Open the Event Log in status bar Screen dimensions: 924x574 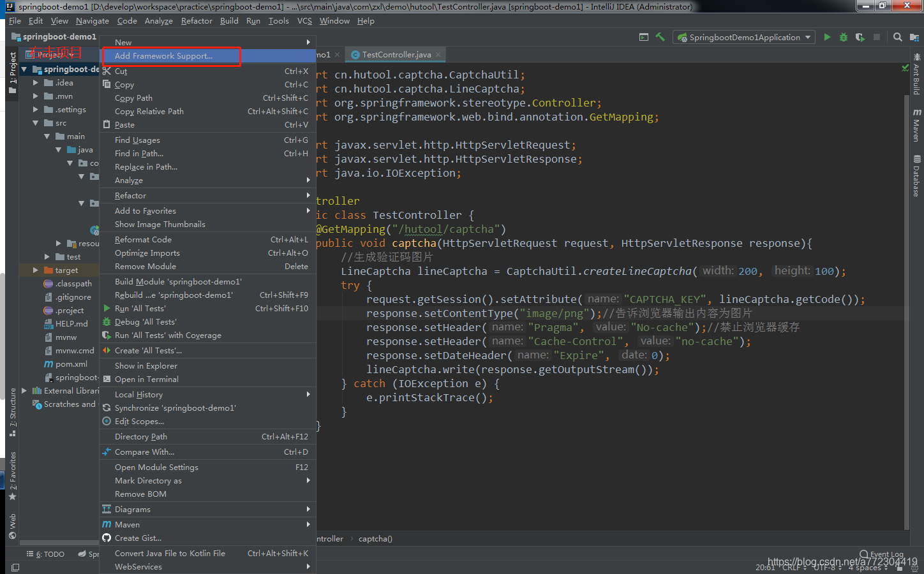pos(881,554)
